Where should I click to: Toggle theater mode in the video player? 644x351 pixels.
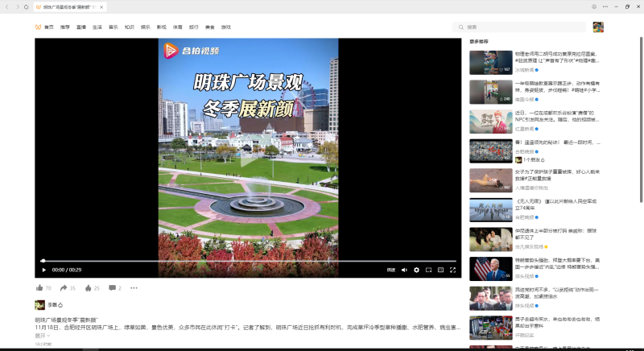pyautogui.click(x=440, y=270)
